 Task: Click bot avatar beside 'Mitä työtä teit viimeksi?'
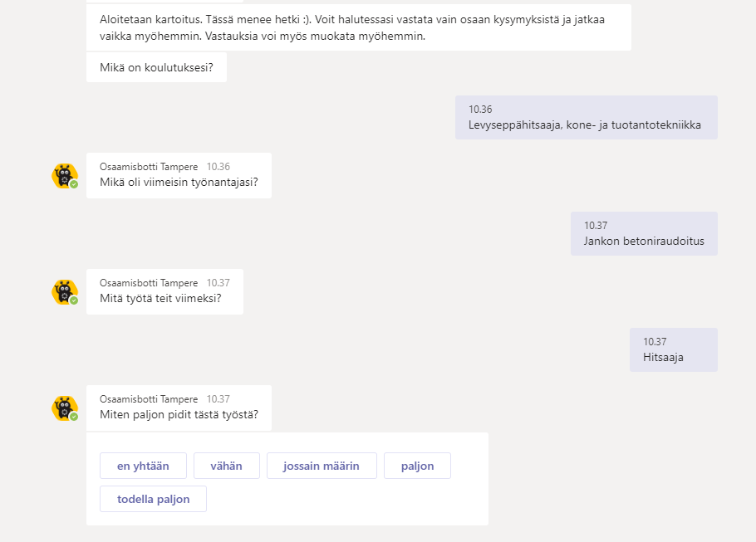tap(64, 292)
